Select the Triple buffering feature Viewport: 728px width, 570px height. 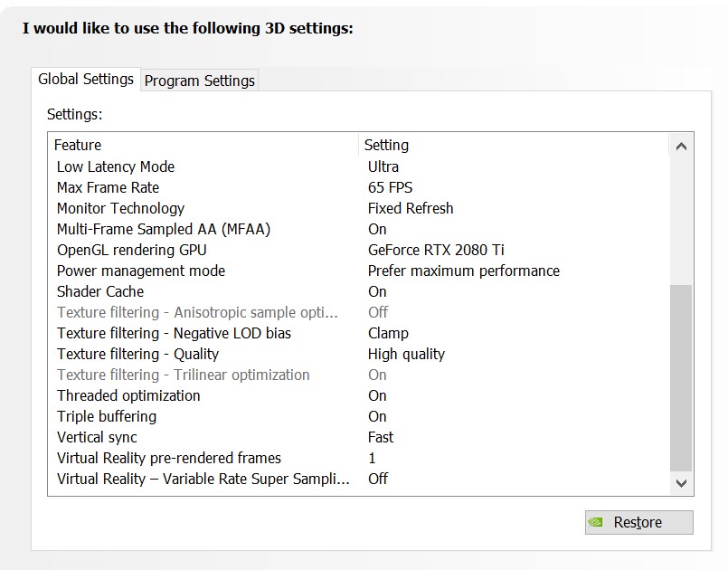[107, 417]
